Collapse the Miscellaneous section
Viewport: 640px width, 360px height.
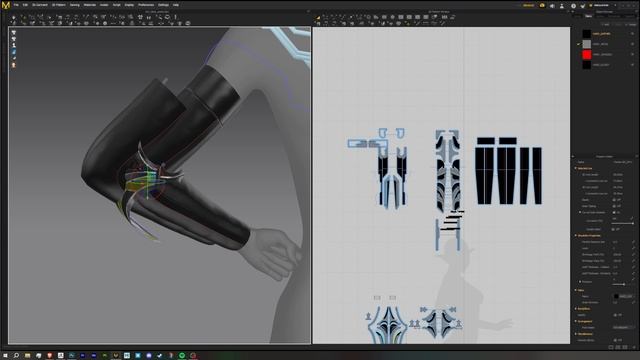point(576,334)
